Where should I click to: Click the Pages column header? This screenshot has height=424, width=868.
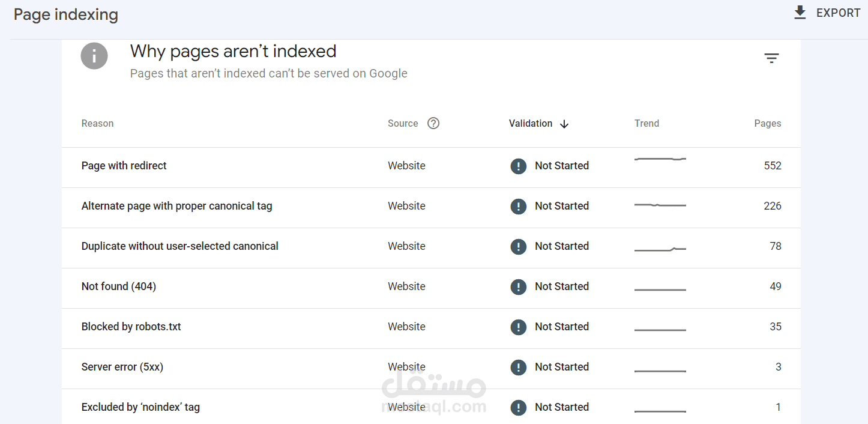pyautogui.click(x=767, y=123)
